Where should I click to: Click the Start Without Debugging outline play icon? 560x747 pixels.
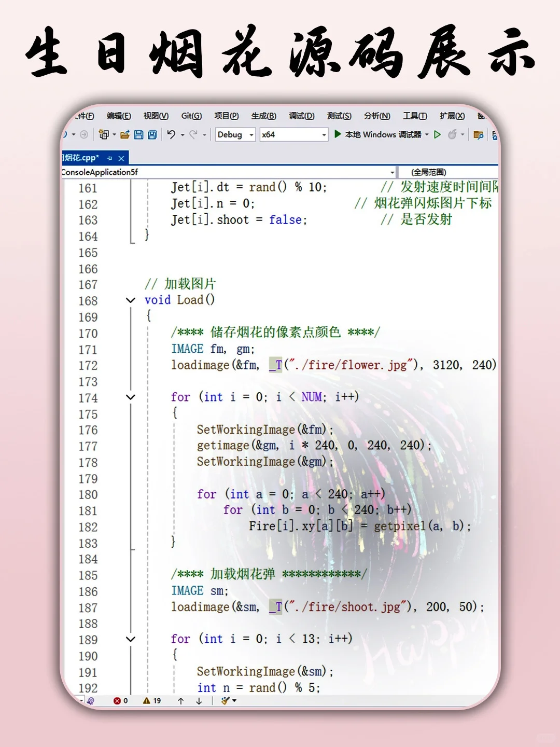pos(438,135)
